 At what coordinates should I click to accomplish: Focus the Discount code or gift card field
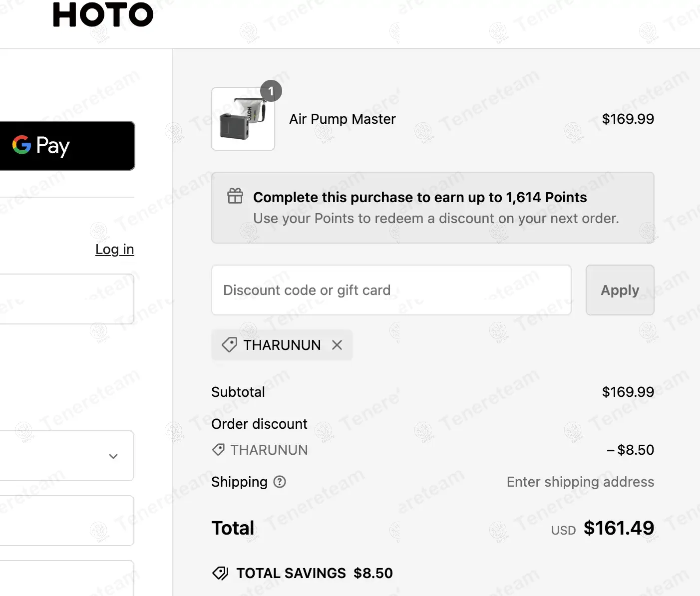[391, 290]
